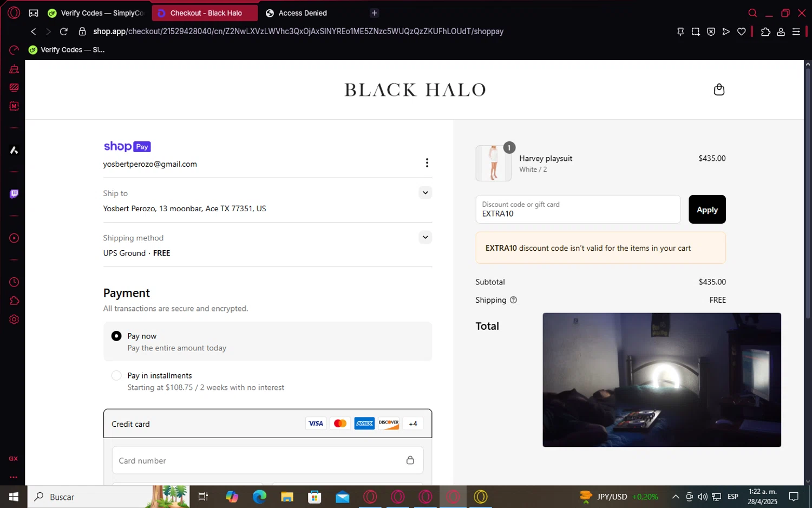Click the Opera GX logo menu
Viewport: 812px width, 508px height.
click(x=14, y=12)
